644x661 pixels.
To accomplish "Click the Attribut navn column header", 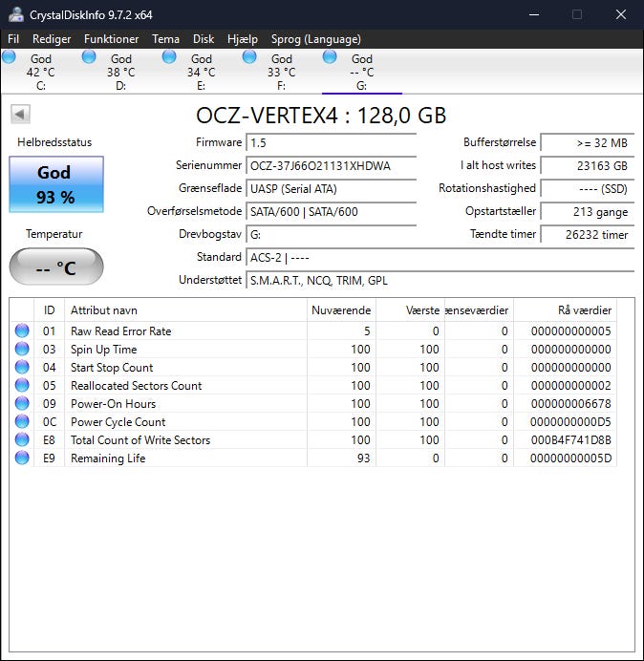I will coord(185,310).
